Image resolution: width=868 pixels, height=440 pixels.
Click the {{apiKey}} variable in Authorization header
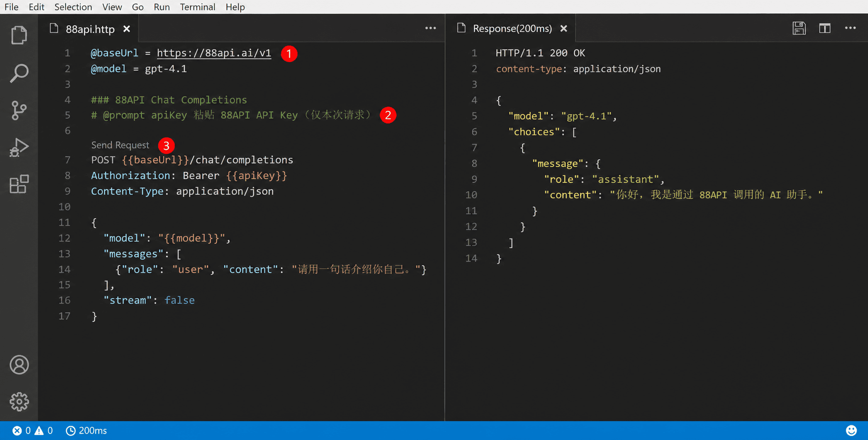tap(257, 175)
